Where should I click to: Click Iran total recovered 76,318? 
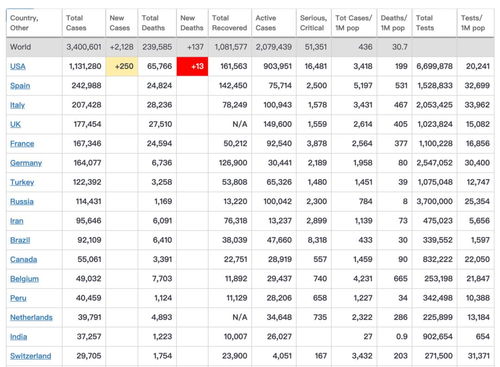[235, 221]
